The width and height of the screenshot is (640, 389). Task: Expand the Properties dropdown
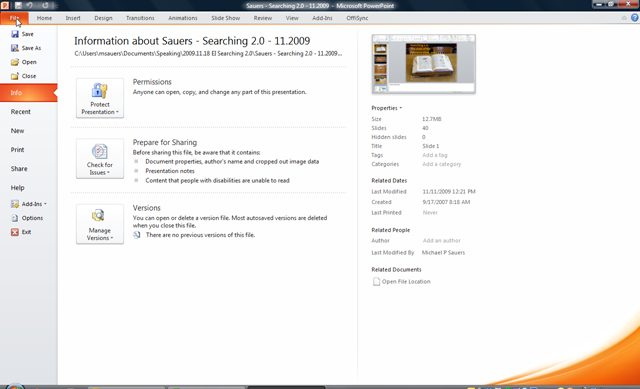[x=387, y=108]
